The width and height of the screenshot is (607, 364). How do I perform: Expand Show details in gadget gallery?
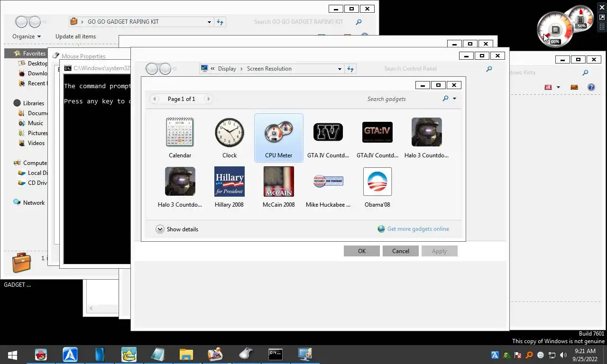click(177, 229)
